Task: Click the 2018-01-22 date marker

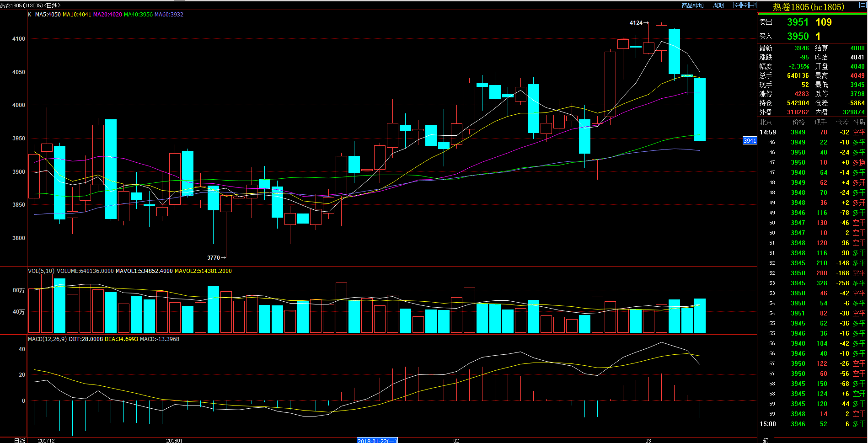Action: click(x=377, y=441)
